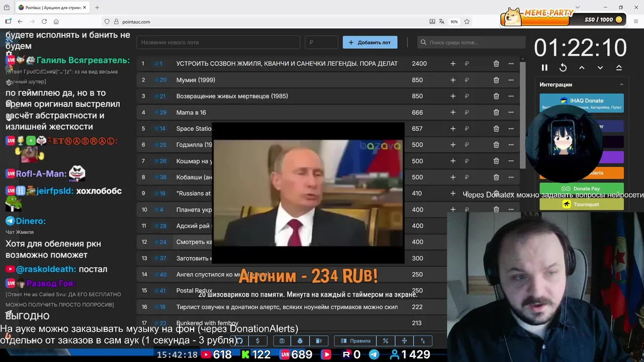Delete the Возвращение живых мертвецов lot
Image resolution: width=644 pixels, height=362 pixels.
[496, 96]
